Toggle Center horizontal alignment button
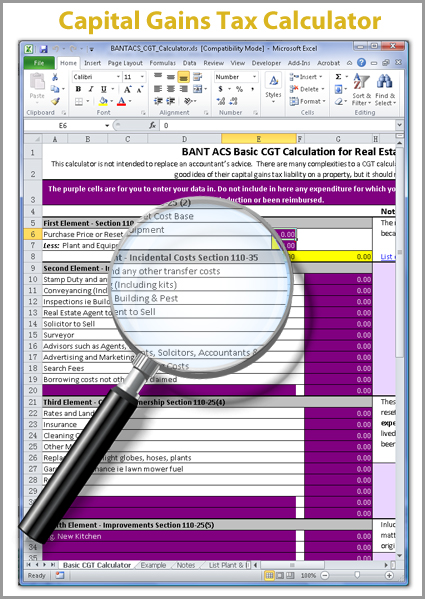The width and height of the screenshot is (425, 599). click(x=171, y=89)
